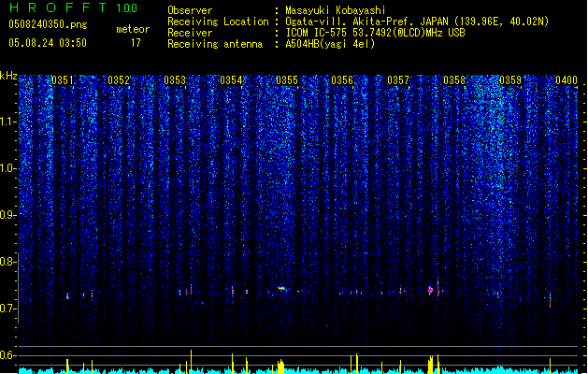
Task: Click the observer name Masayuki Kobayashi
Action: pos(336,10)
